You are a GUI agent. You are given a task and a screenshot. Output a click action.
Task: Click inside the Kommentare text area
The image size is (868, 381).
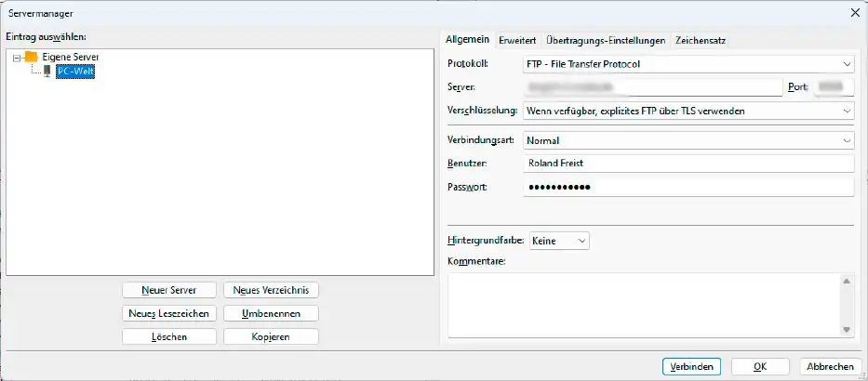click(642, 305)
